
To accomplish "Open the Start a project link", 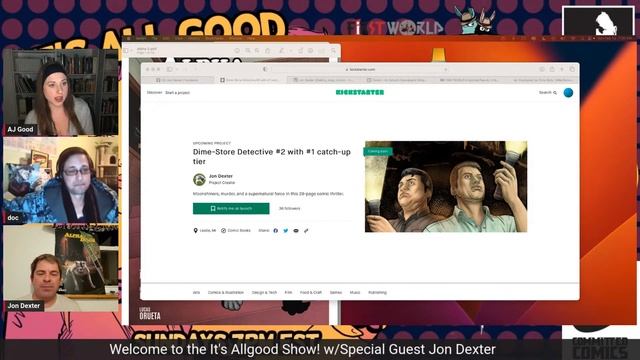I will [x=178, y=93].
